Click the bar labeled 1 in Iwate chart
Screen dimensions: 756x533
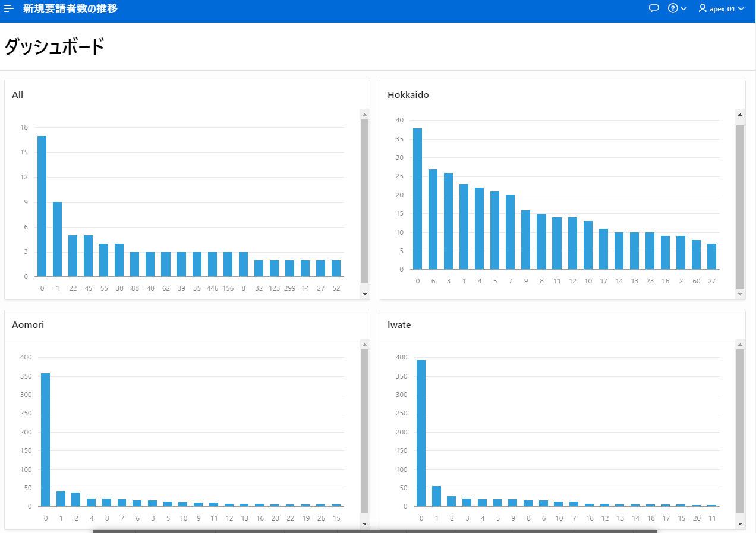(x=436, y=496)
